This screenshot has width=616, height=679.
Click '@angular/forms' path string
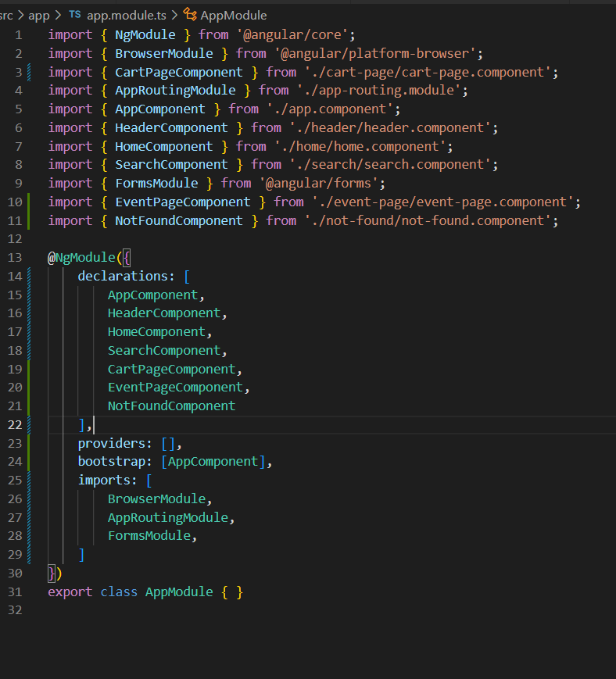(318, 184)
